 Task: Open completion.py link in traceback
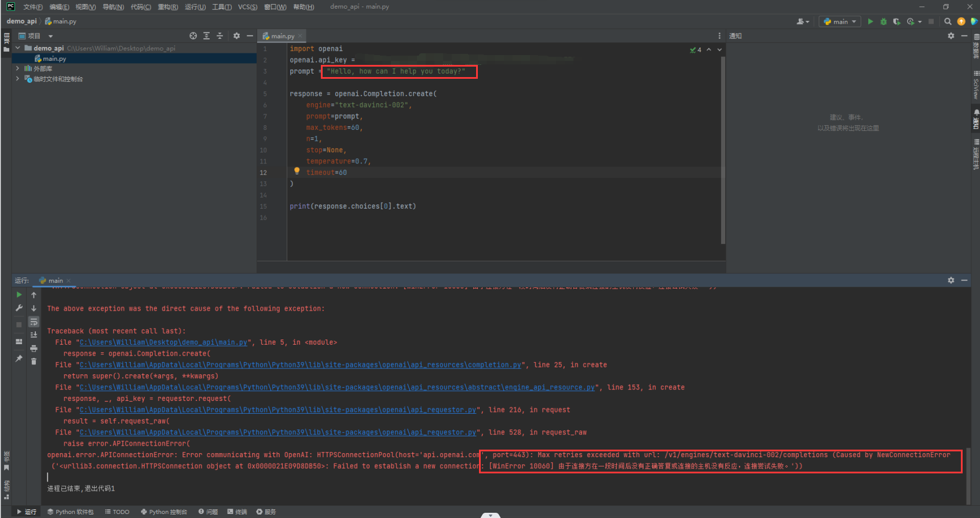(300, 365)
